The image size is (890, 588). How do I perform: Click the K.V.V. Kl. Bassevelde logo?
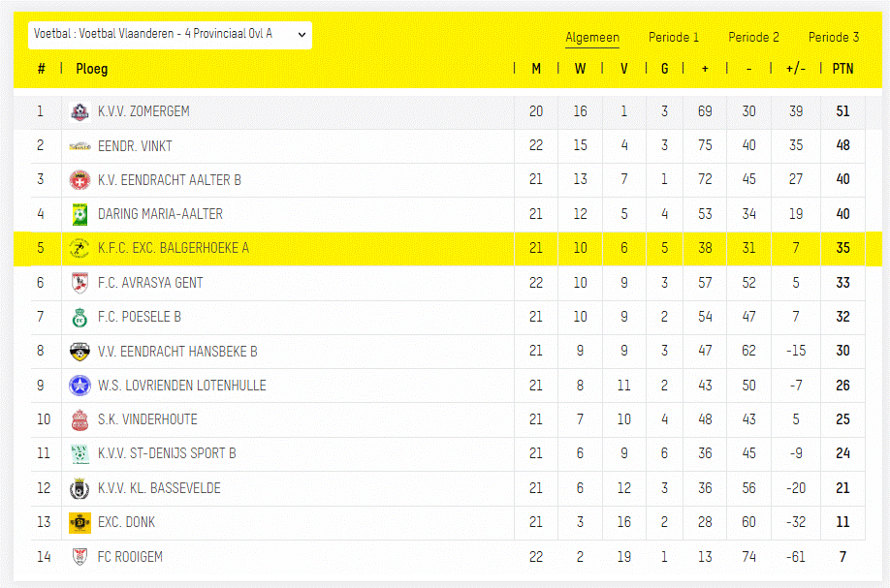click(x=79, y=488)
